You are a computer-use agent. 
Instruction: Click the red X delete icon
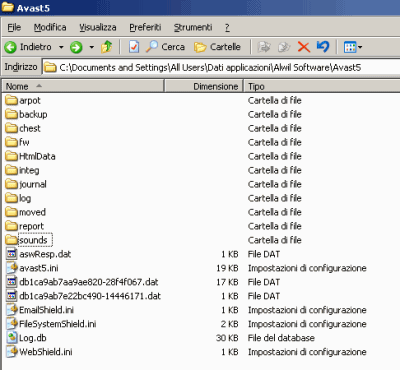(304, 47)
